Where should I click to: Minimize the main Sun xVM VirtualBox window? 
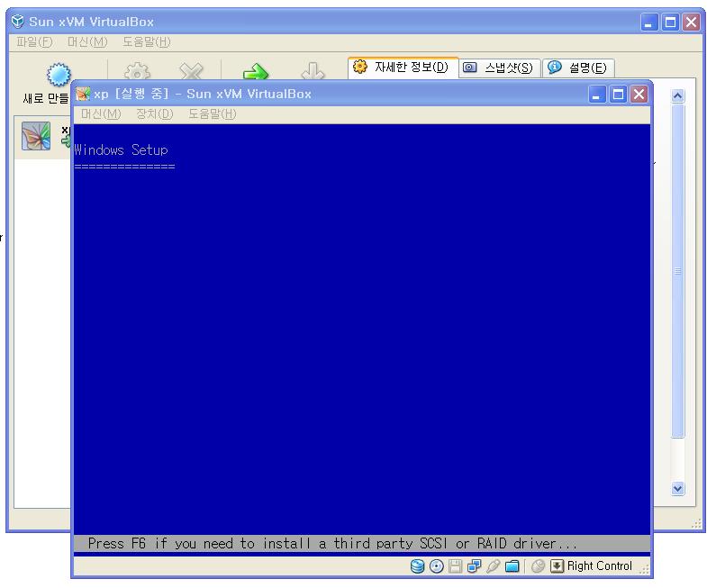(x=648, y=23)
